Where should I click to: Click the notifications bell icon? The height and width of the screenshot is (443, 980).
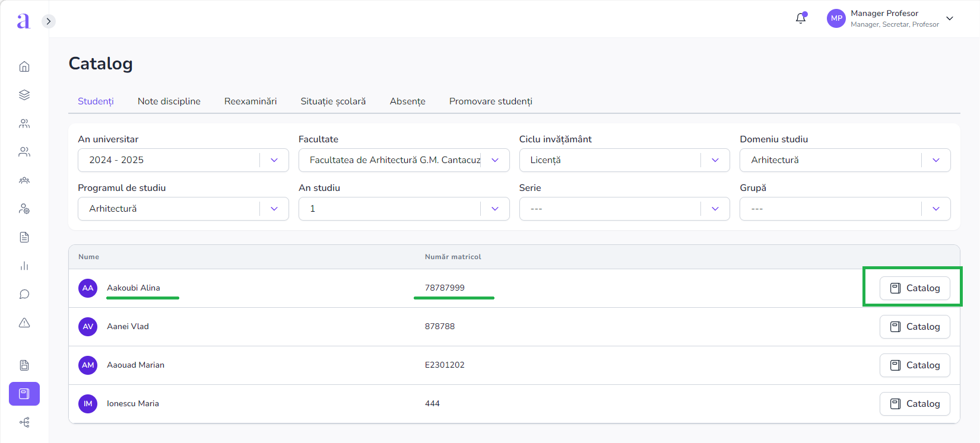click(x=801, y=18)
